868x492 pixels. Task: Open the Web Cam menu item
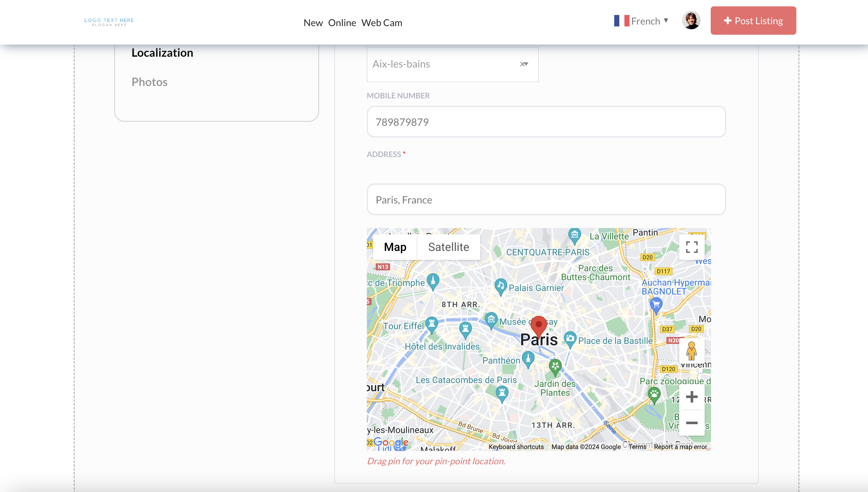point(381,23)
